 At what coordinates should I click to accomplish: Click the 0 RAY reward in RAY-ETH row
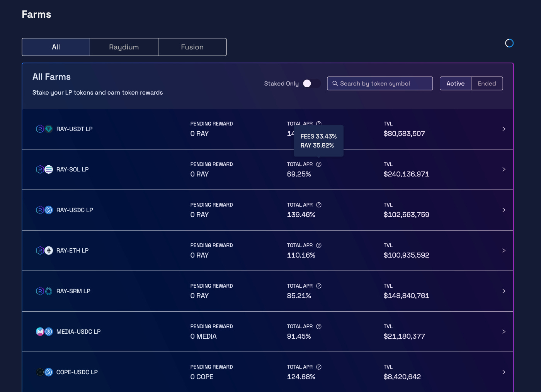(200, 255)
